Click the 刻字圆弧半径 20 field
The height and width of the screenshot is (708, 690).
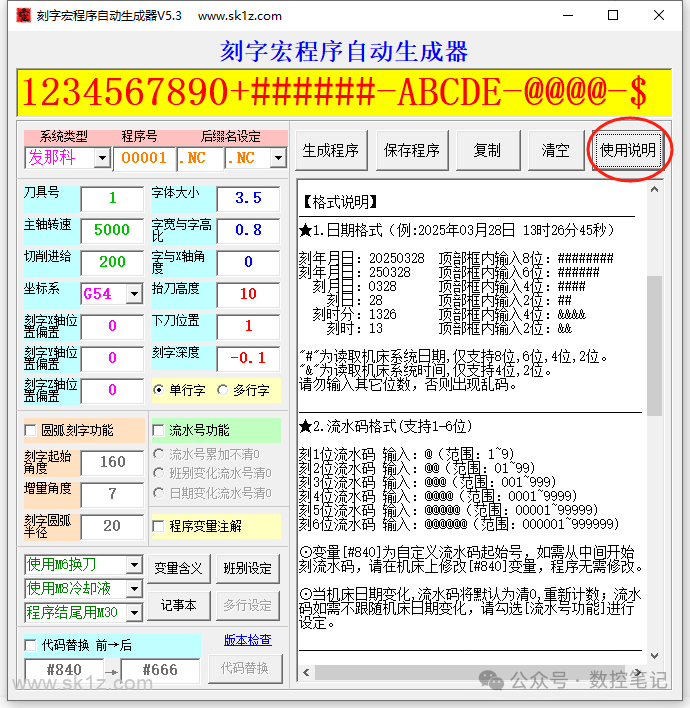click(112, 526)
